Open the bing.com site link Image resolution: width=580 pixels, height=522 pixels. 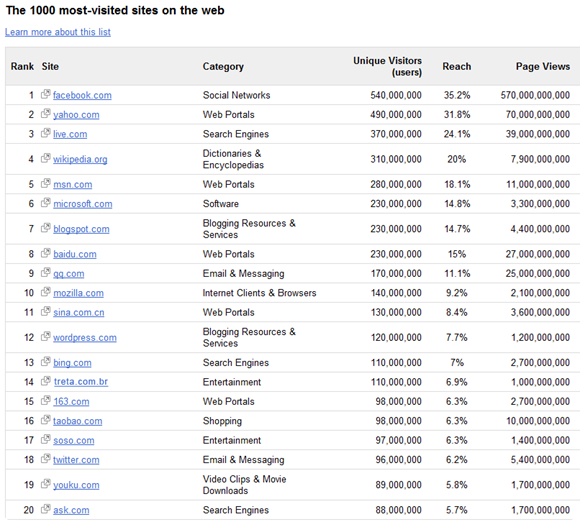tap(72, 363)
